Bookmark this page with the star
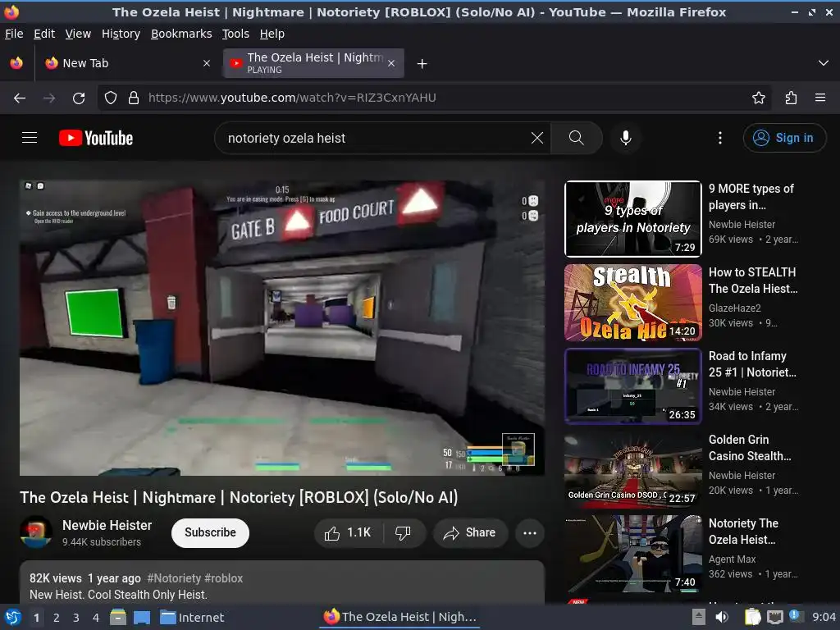This screenshot has height=630, width=840. coord(758,98)
